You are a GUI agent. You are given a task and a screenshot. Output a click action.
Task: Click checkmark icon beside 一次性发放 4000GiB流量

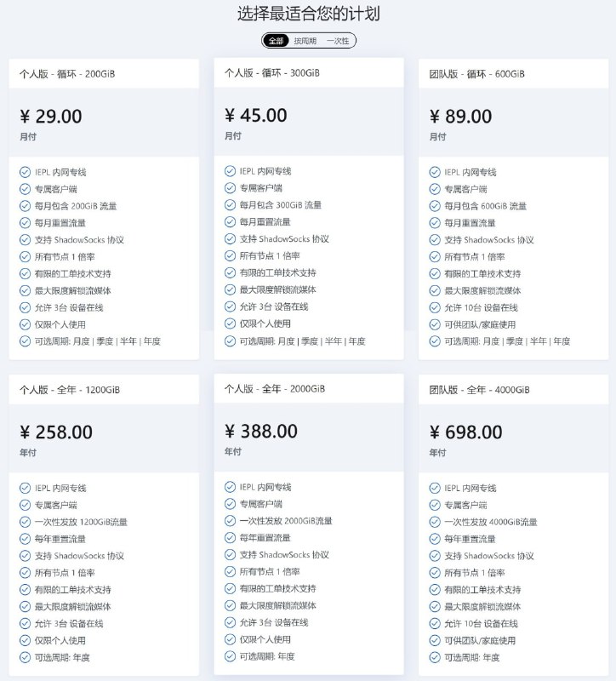pos(435,522)
